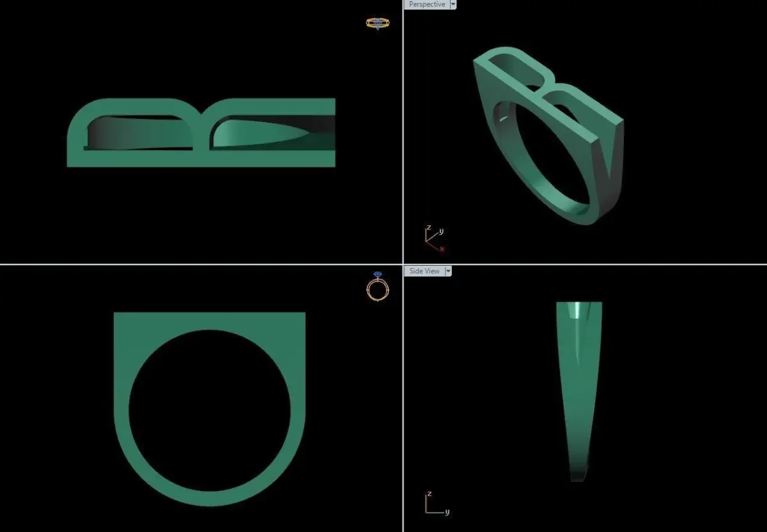Click the Perspective viewport title label

(x=427, y=4)
